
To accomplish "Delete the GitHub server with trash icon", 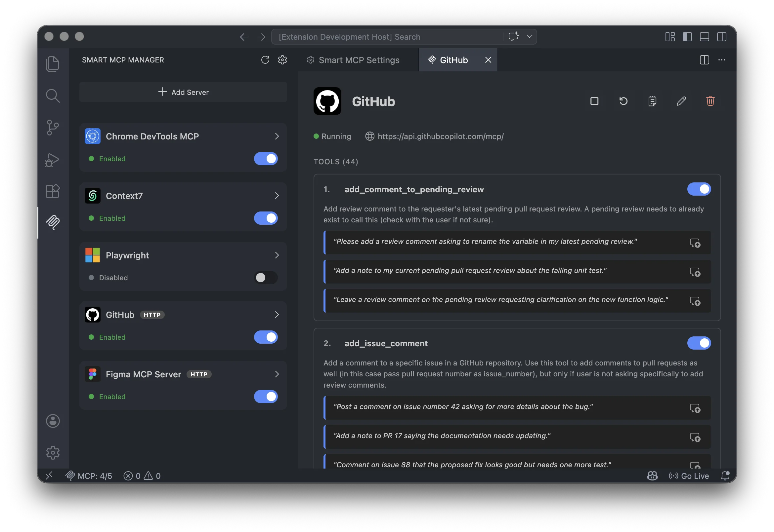I will point(710,101).
